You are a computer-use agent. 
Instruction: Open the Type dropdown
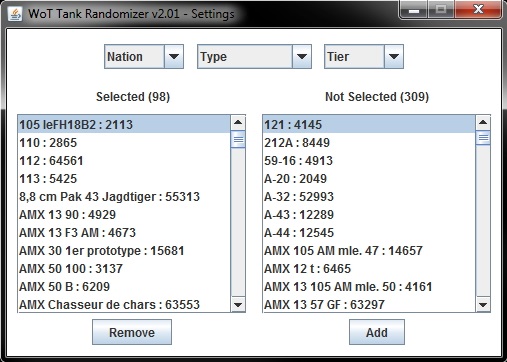pyautogui.click(x=254, y=57)
